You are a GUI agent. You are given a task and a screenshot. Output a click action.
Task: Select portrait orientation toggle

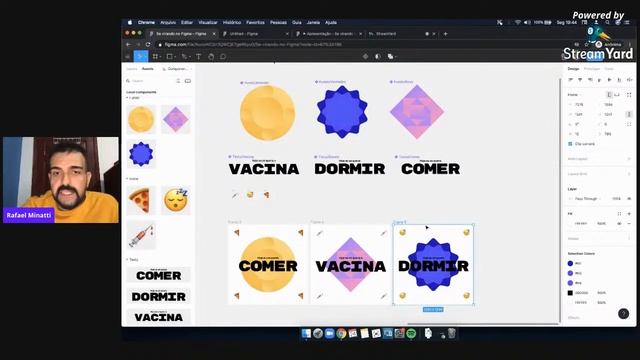(x=609, y=95)
